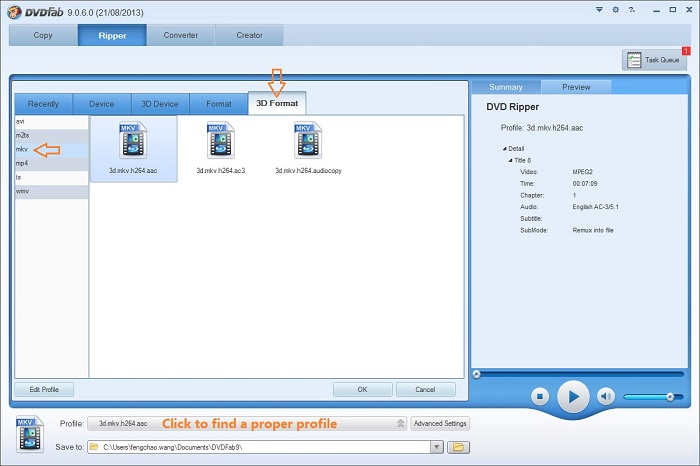Image resolution: width=700 pixels, height=466 pixels.
Task: Click the Edit Profile button
Action: click(44, 390)
